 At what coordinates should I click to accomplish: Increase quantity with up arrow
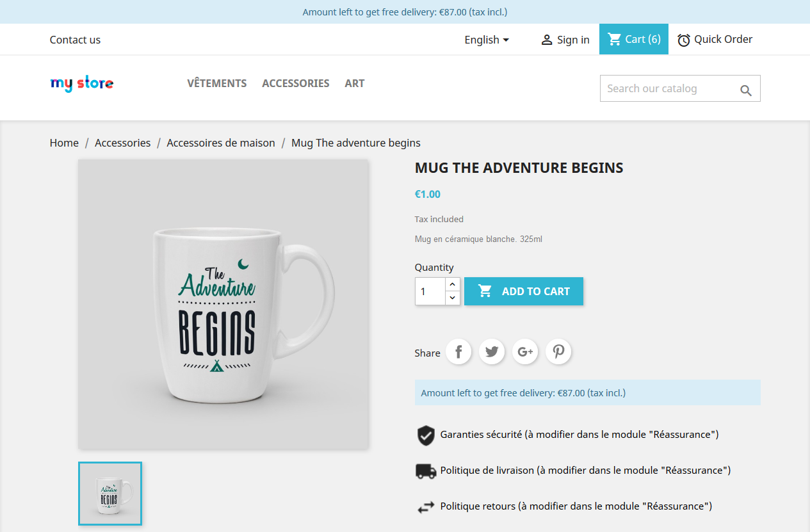453,284
